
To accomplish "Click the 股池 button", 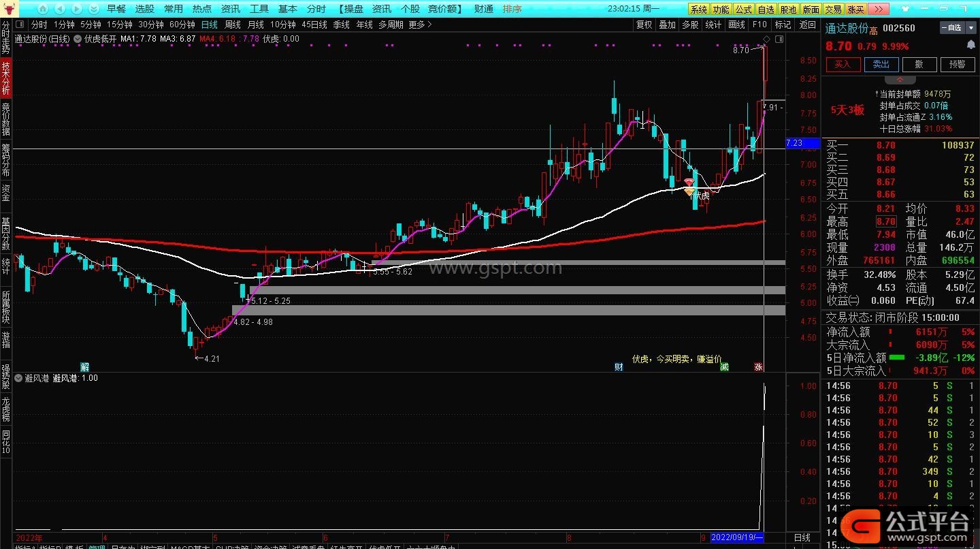I will (x=788, y=10).
